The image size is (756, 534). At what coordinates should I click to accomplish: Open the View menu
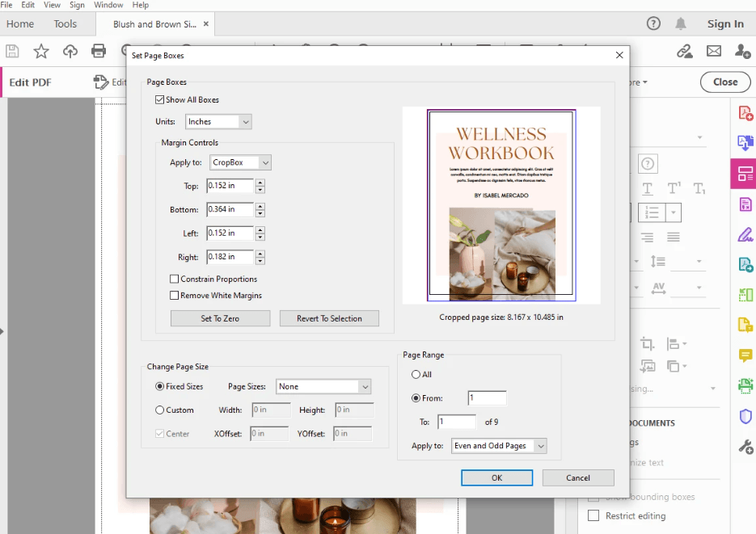pos(52,5)
